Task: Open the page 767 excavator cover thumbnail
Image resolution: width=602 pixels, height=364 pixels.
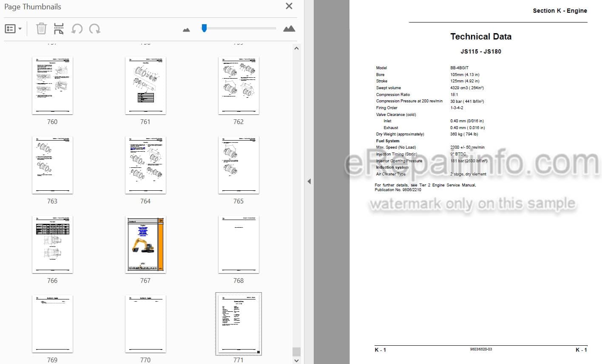Action: coord(145,245)
